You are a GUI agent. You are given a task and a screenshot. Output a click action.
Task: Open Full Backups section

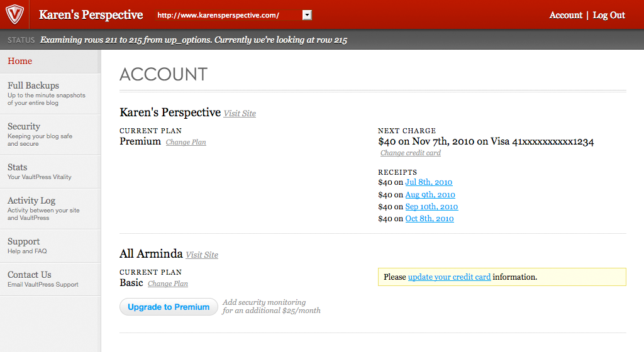coord(33,85)
